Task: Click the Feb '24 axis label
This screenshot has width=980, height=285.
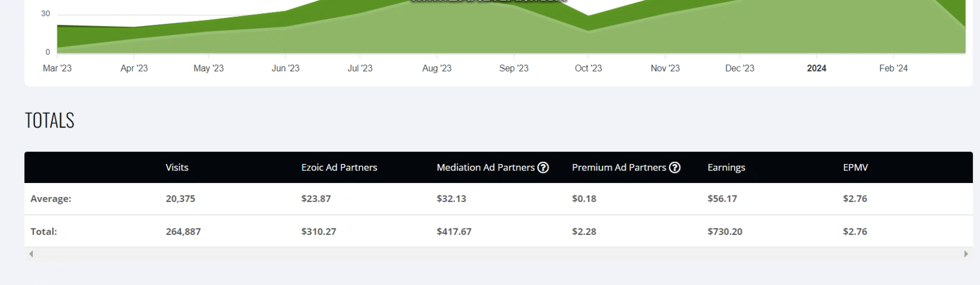Action: click(893, 68)
